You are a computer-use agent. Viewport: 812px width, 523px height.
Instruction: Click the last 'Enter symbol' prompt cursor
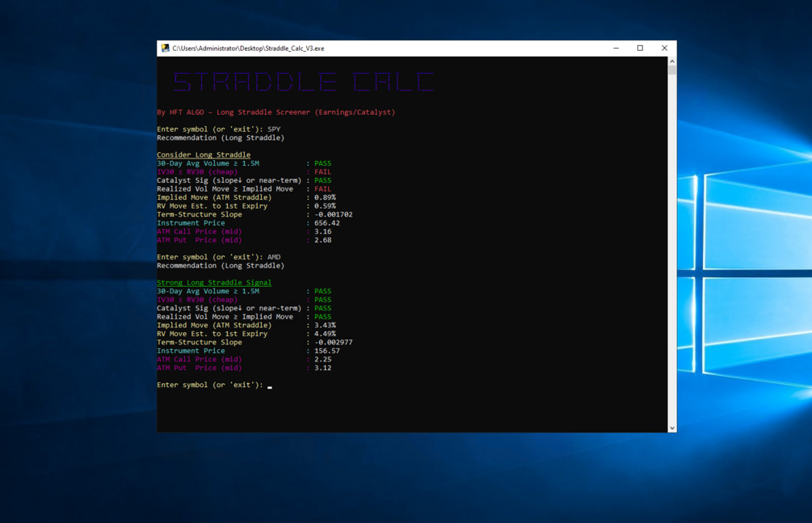pos(270,386)
